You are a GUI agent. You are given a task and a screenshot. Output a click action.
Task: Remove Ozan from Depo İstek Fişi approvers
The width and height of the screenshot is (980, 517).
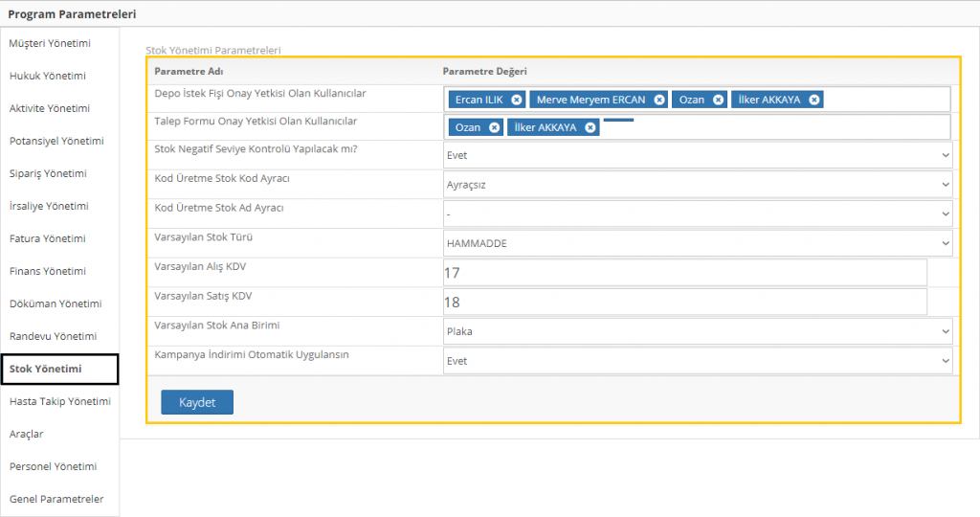click(x=718, y=100)
